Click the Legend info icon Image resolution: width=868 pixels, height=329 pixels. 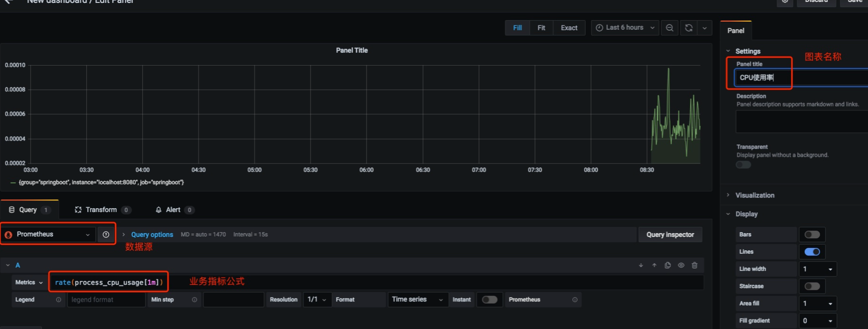(58, 300)
